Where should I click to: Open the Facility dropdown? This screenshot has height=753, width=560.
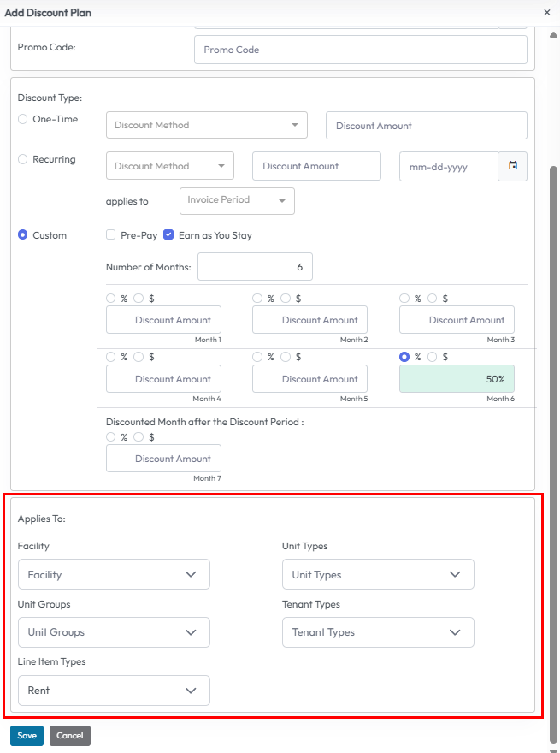pos(114,575)
